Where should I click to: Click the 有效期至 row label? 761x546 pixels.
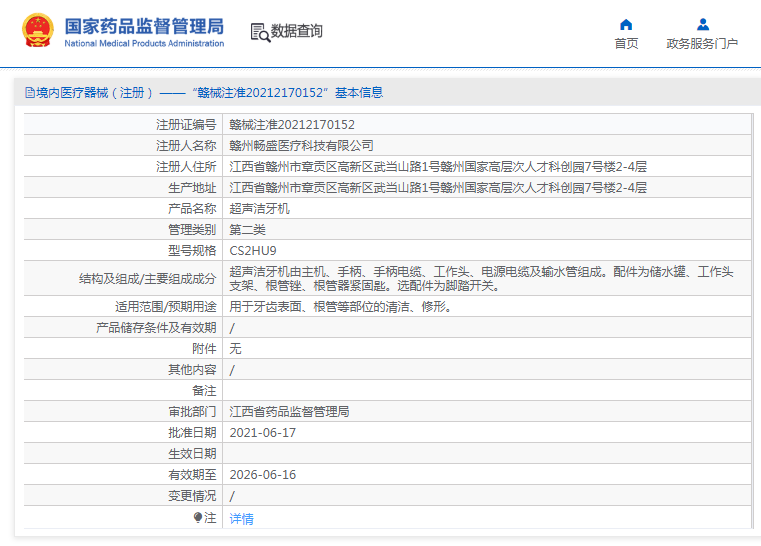point(192,475)
